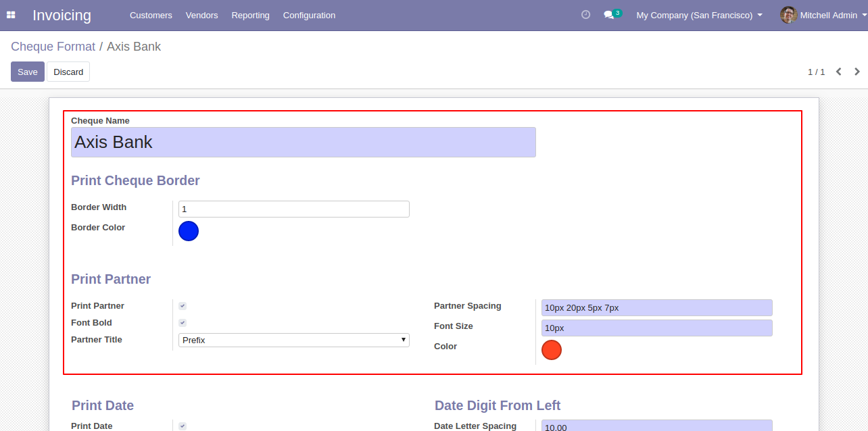Viewport: 868px width, 431px height.
Task: Click the Axis Bank breadcrumb text
Action: pos(134,47)
